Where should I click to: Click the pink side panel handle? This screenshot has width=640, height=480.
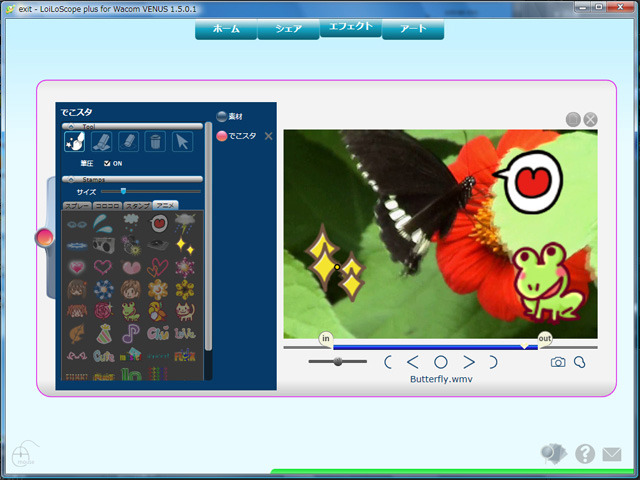pos(44,237)
